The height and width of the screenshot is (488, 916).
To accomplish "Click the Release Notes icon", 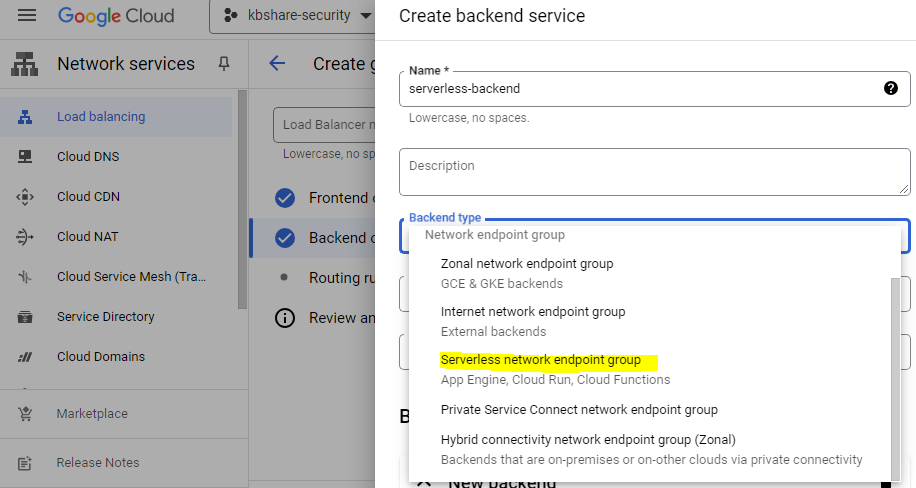I will tap(25, 463).
